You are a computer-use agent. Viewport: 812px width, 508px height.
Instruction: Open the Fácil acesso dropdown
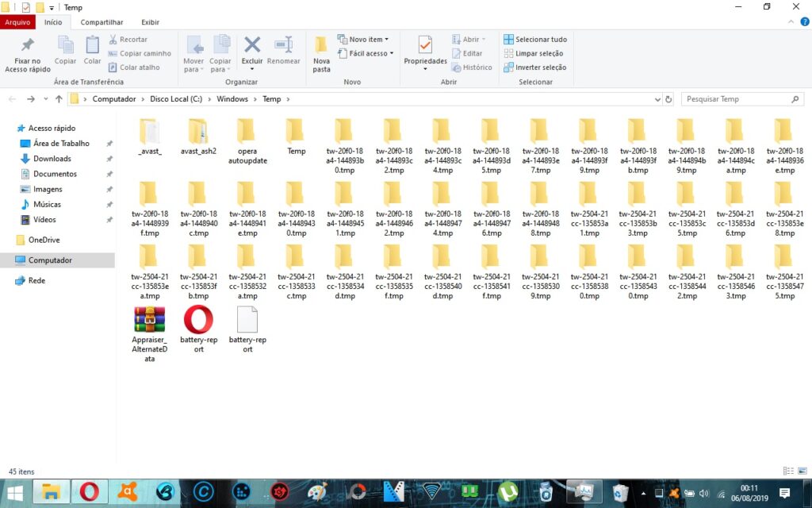[363, 53]
